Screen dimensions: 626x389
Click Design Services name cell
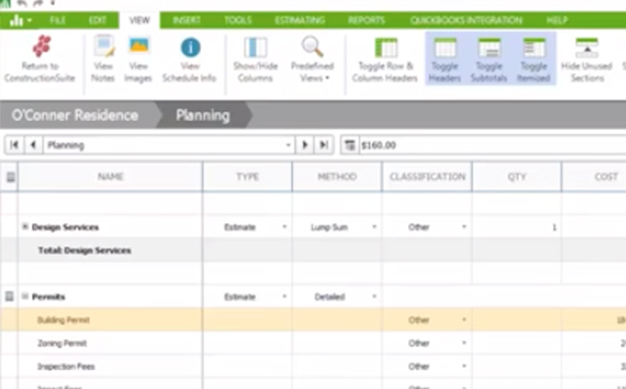111,227
